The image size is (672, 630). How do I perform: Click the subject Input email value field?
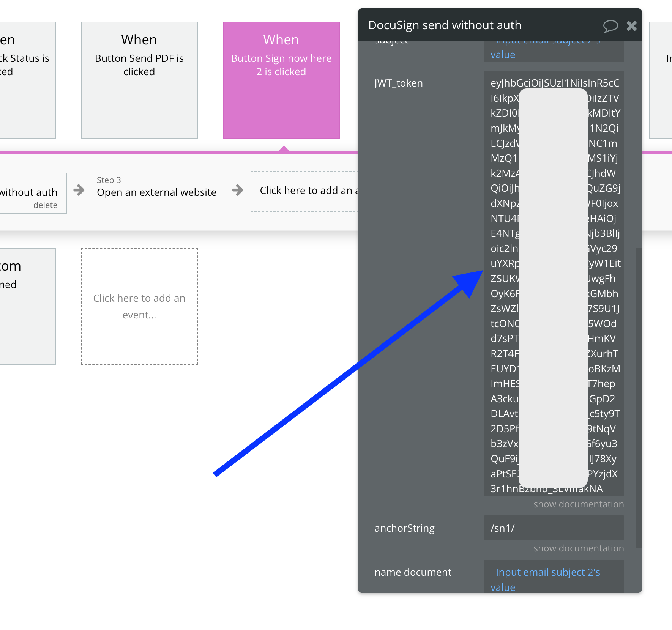point(554,51)
